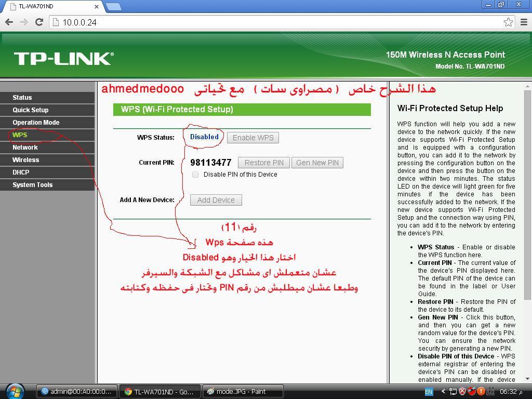
Task: Click the help panel vertical scrollbar thumb
Action: point(527,195)
